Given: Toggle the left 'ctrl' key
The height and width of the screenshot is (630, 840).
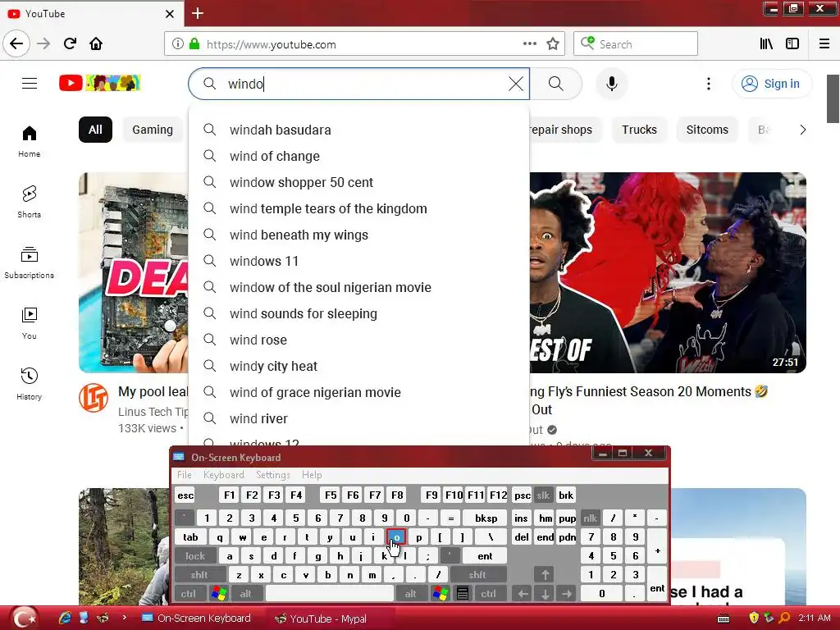Looking at the screenshot, I should coord(188,594).
